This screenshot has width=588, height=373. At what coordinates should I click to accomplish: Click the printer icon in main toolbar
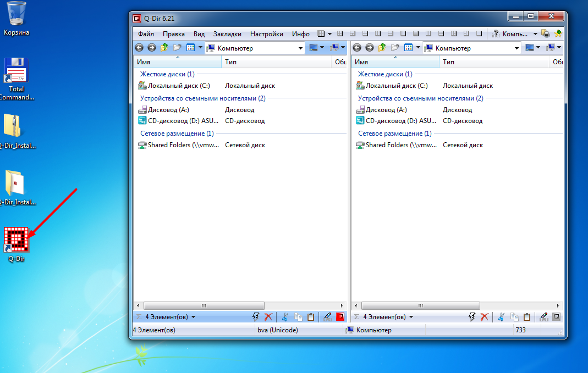tap(546, 34)
